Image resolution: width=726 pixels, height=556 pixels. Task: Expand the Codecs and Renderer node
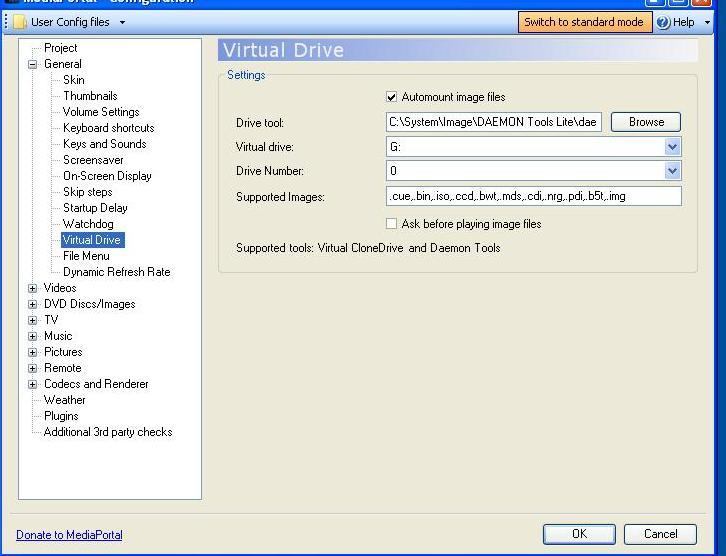click(x=32, y=384)
